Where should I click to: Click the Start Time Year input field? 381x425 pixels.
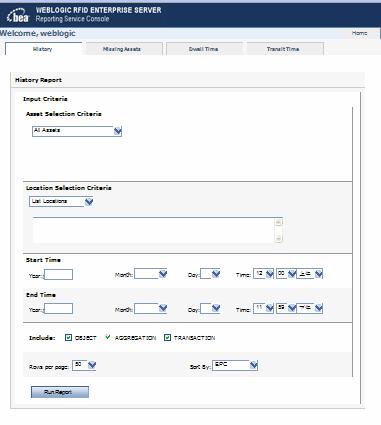coord(59,275)
